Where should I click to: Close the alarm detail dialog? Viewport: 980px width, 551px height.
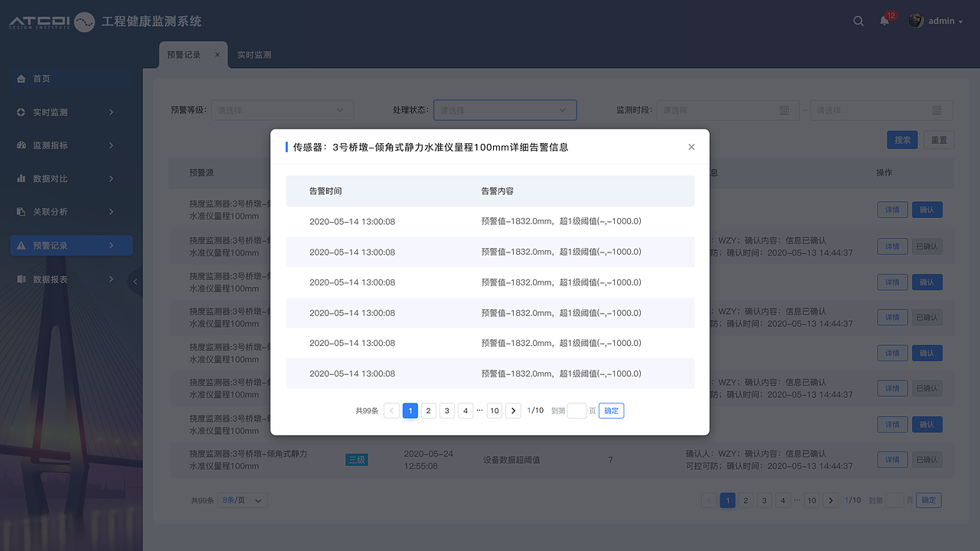691,147
